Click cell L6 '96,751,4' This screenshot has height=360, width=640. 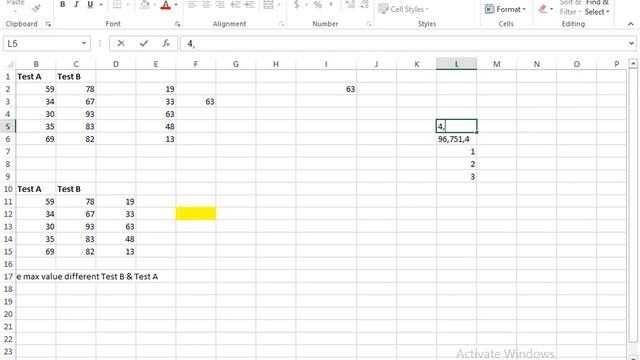456,139
